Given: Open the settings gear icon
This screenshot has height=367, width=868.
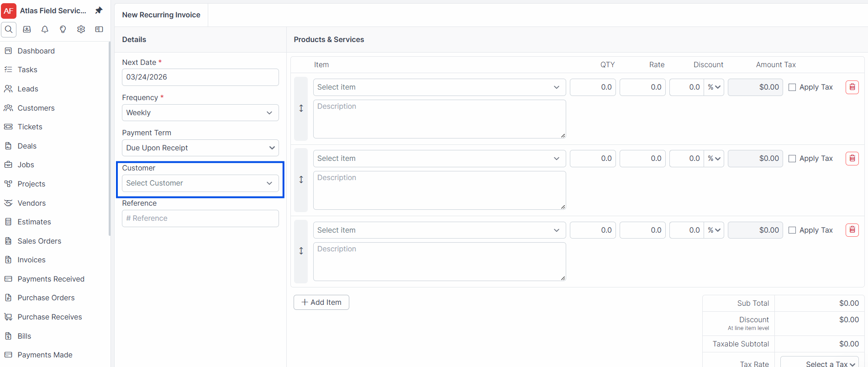Looking at the screenshot, I should [x=81, y=29].
